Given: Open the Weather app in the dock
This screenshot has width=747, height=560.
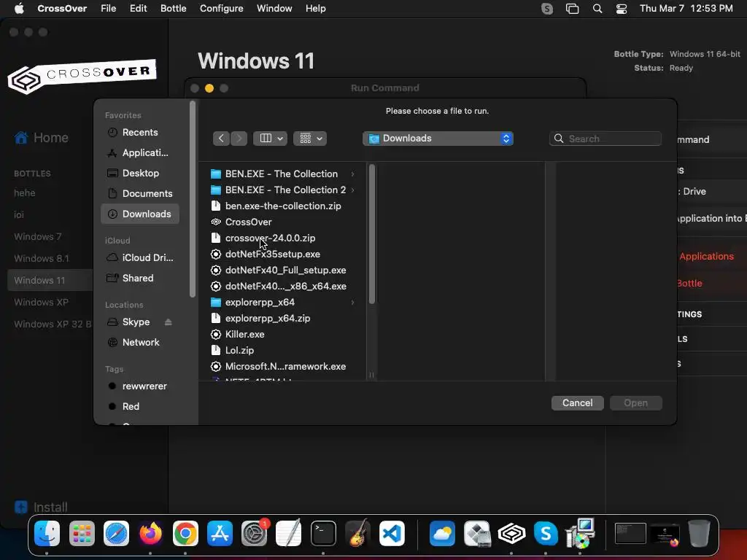Looking at the screenshot, I should (442, 533).
